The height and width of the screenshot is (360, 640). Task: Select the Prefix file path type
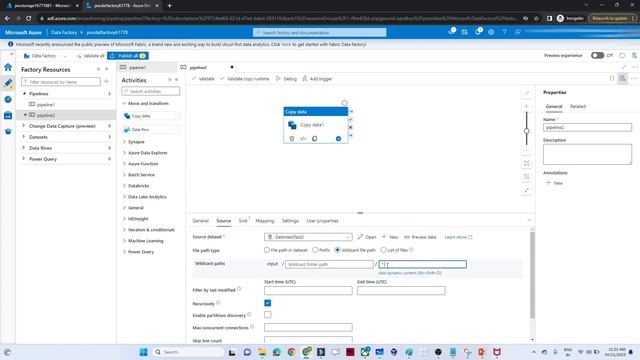click(315, 250)
